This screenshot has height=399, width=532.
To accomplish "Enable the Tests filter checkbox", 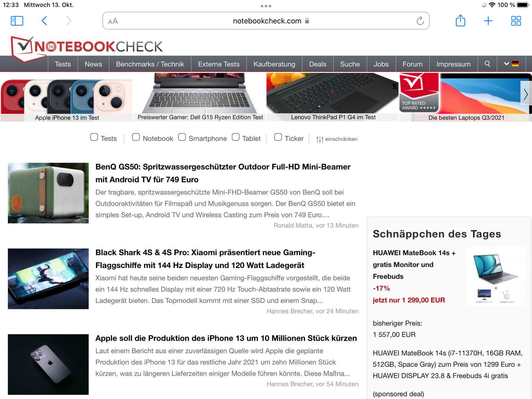I will tap(94, 137).
